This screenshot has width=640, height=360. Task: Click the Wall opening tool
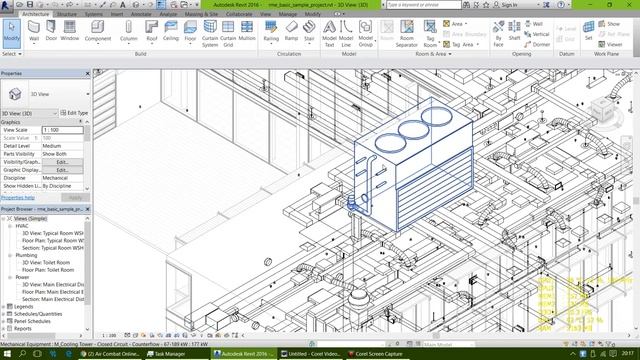[x=534, y=24]
